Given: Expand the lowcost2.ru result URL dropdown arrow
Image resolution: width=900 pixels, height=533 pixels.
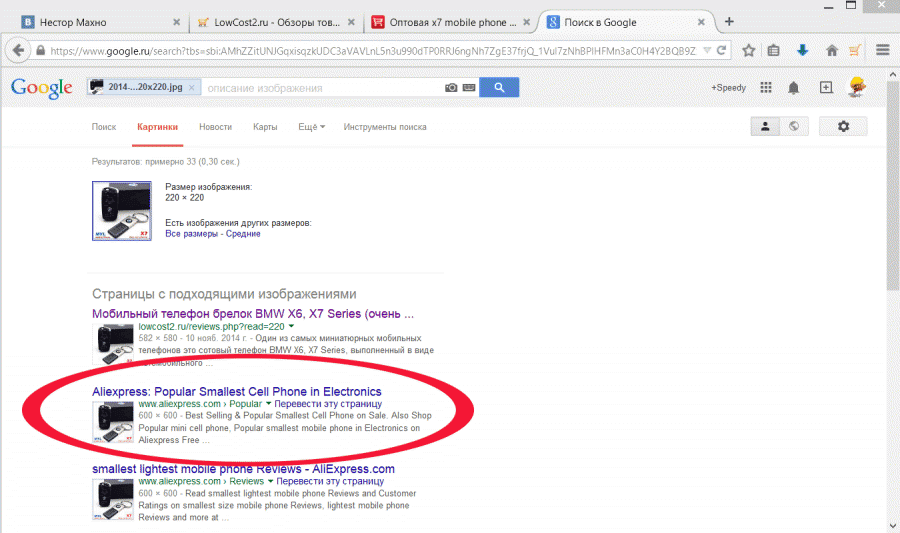Looking at the screenshot, I should [291, 326].
